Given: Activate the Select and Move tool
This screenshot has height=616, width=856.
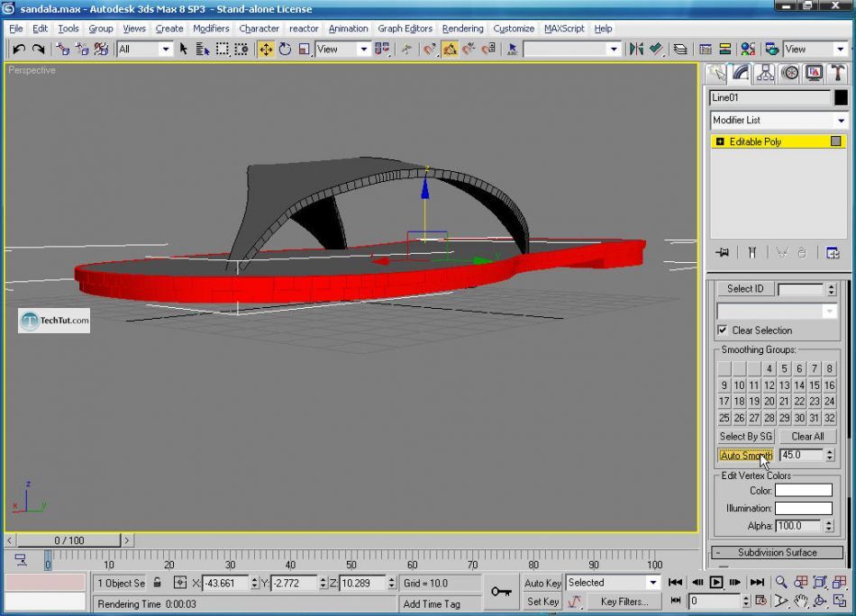Looking at the screenshot, I should [266, 50].
